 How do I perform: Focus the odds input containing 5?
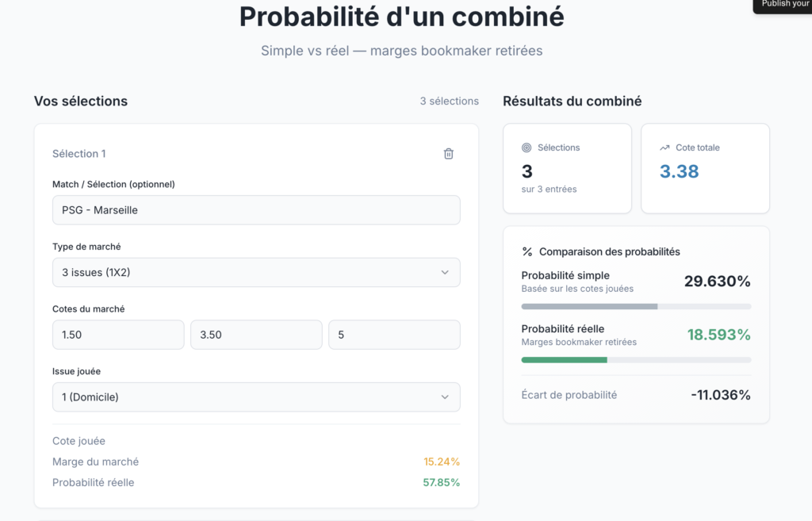coord(394,335)
